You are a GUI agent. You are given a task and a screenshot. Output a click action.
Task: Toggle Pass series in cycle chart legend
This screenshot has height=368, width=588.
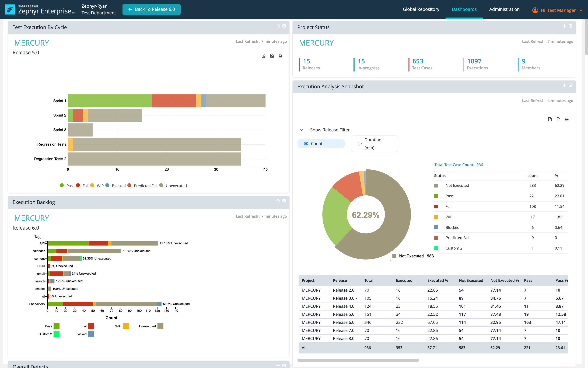[x=67, y=186]
